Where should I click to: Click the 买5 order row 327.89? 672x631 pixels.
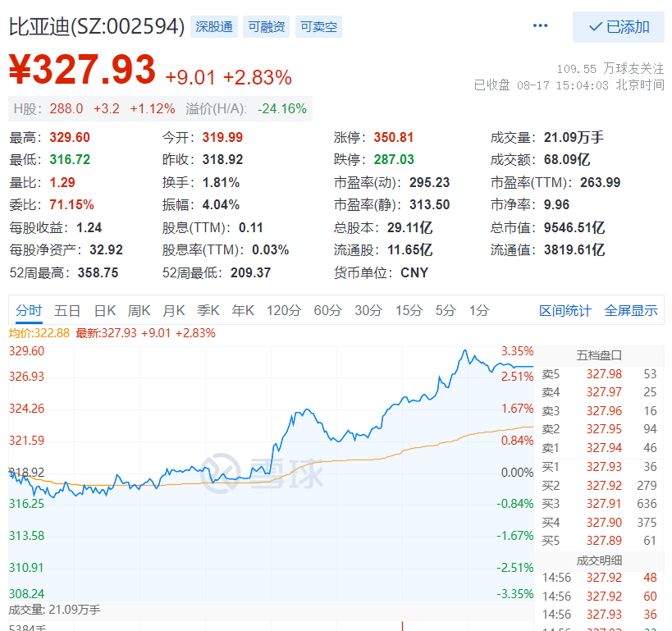click(x=599, y=541)
